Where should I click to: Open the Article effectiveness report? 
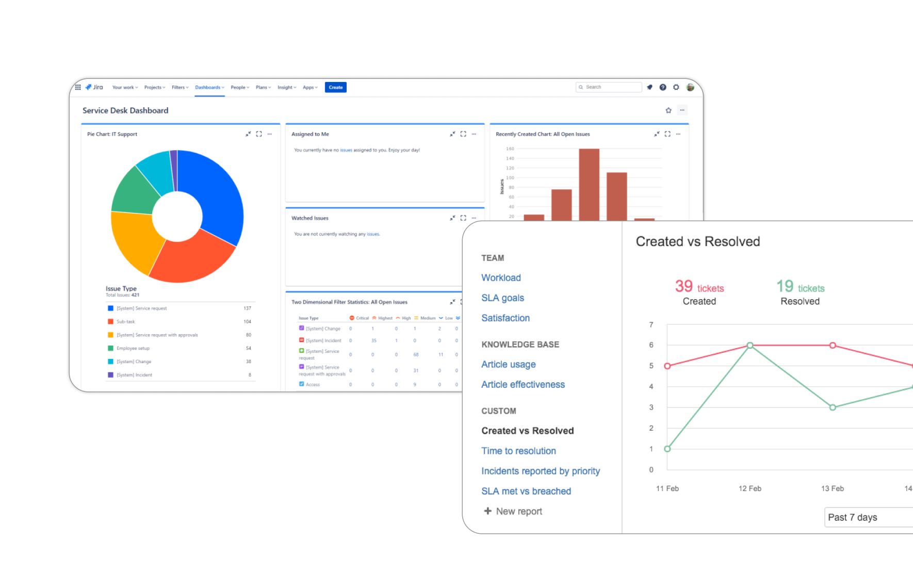click(523, 385)
